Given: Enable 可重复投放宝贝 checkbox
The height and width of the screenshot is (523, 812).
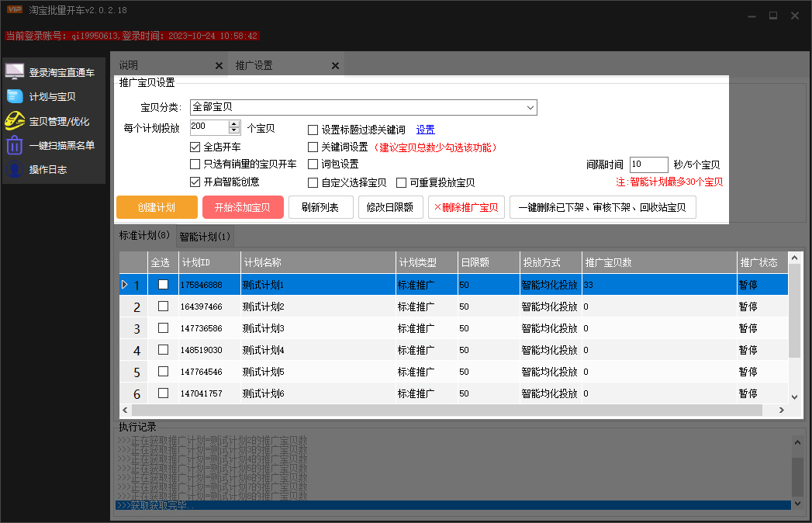Looking at the screenshot, I should 401,182.
